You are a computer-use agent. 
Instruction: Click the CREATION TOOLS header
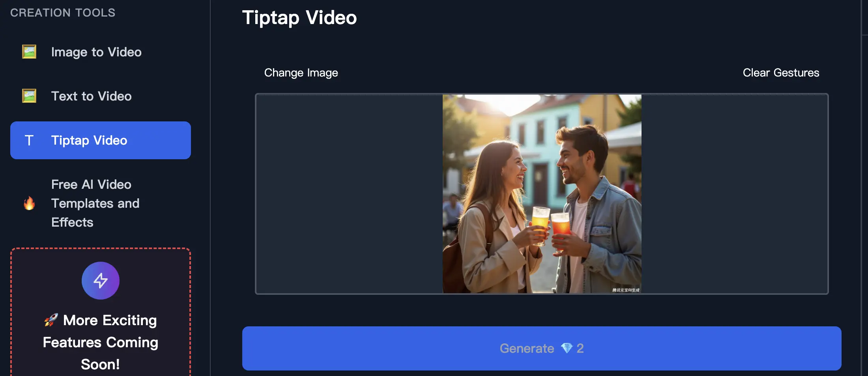(x=63, y=12)
